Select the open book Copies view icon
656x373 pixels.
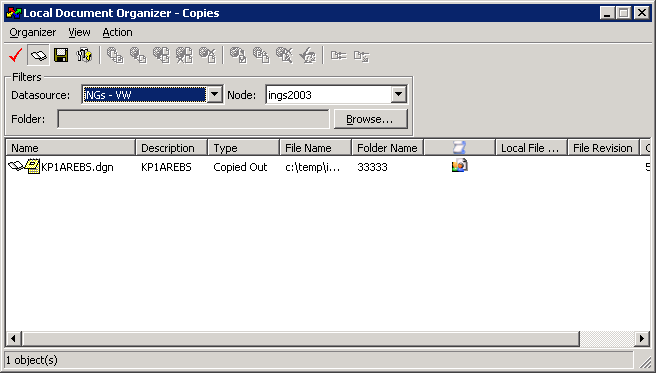tap(38, 55)
